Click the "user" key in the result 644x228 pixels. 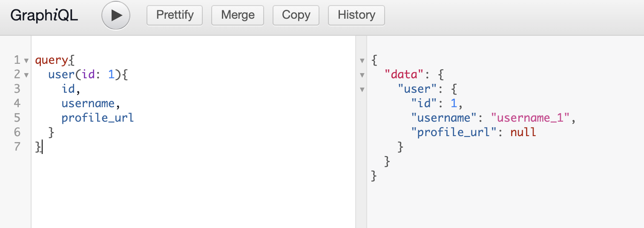(x=418, y=89)
